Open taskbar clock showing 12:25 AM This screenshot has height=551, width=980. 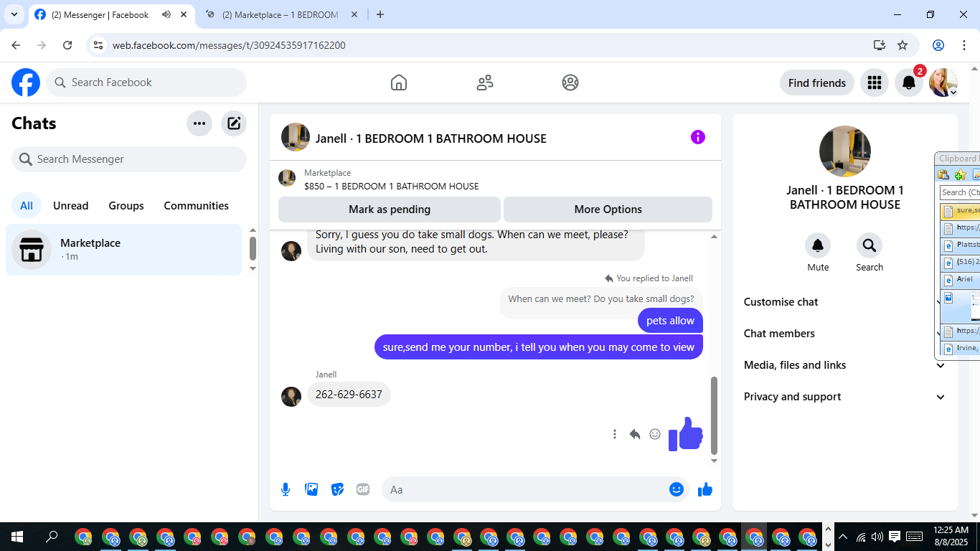click(951, 537)
